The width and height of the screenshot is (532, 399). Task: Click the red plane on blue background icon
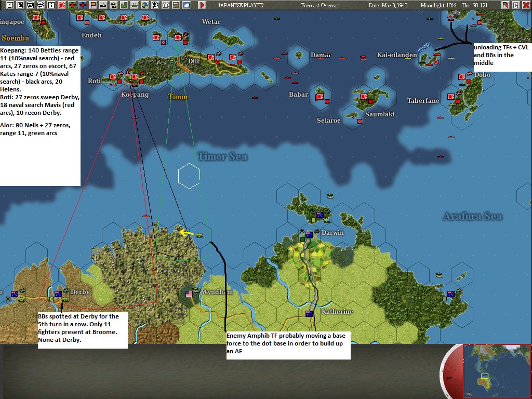tap(83, 5)
